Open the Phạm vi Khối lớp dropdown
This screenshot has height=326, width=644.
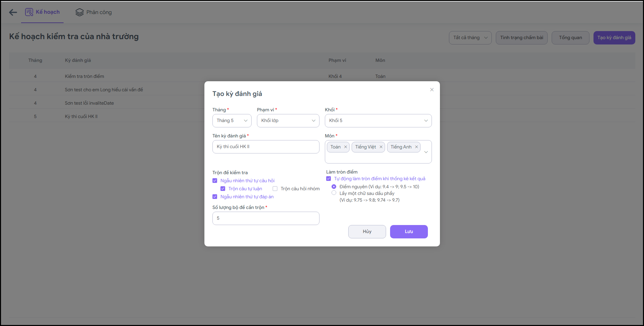pos(288,121)
